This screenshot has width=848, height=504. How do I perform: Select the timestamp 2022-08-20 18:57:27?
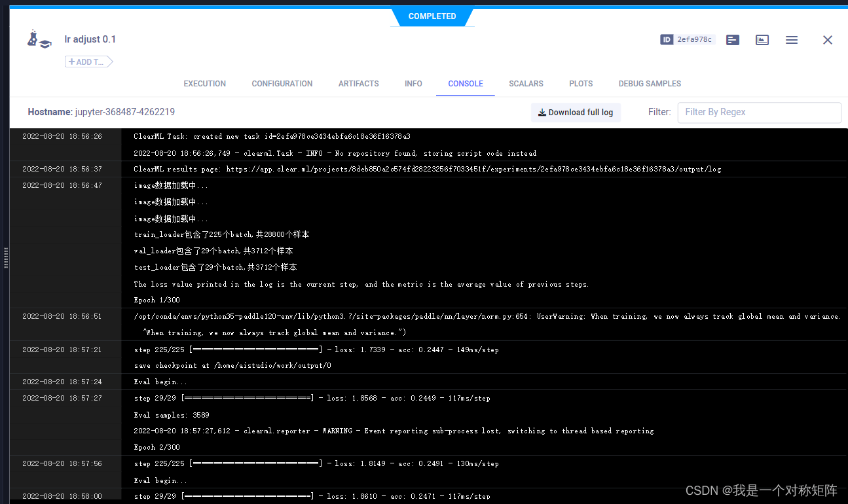(x=62, y=398)
